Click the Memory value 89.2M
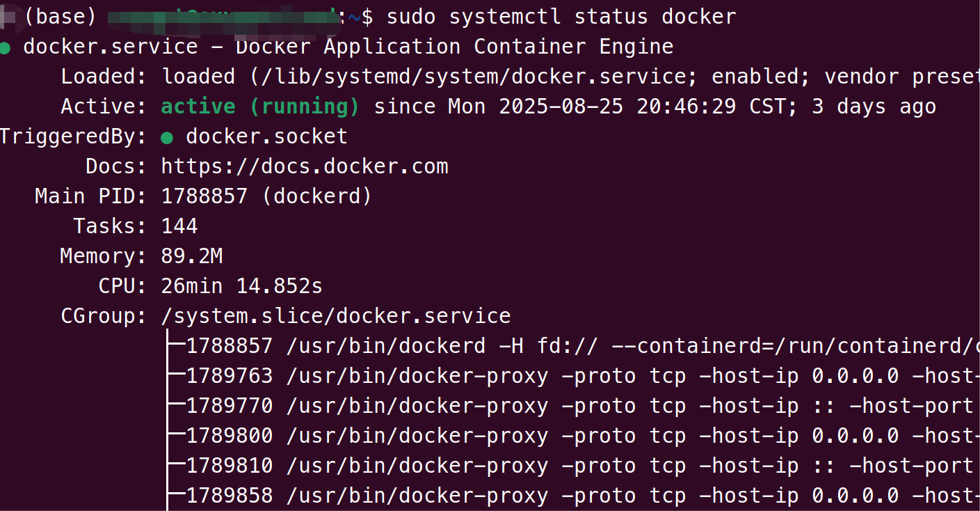Screen dimensions: 980x511 (x=192, y=256)
